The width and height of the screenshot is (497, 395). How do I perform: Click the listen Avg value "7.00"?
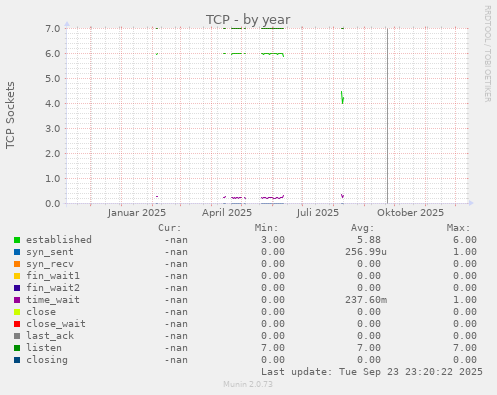(369, 348)
